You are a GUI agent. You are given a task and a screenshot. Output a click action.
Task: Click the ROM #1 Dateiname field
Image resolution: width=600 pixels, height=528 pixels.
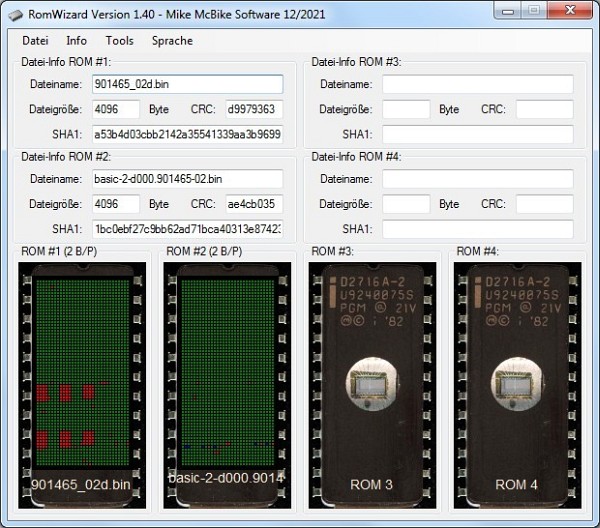pyautogui.click(x=186, y=85)
